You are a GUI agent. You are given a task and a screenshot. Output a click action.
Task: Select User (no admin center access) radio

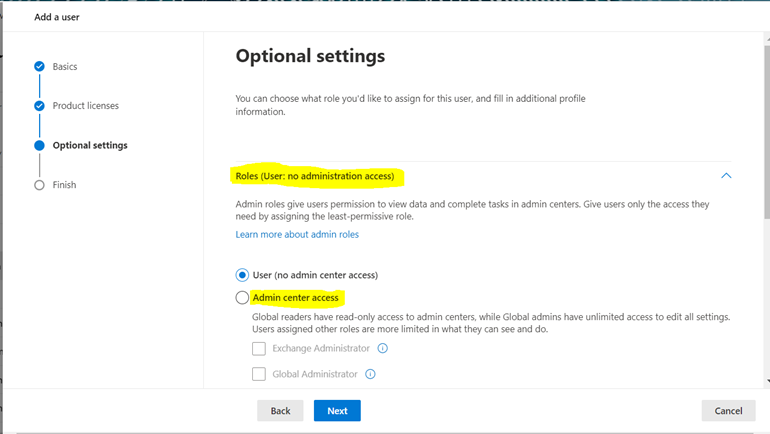[x=242, y=275]
